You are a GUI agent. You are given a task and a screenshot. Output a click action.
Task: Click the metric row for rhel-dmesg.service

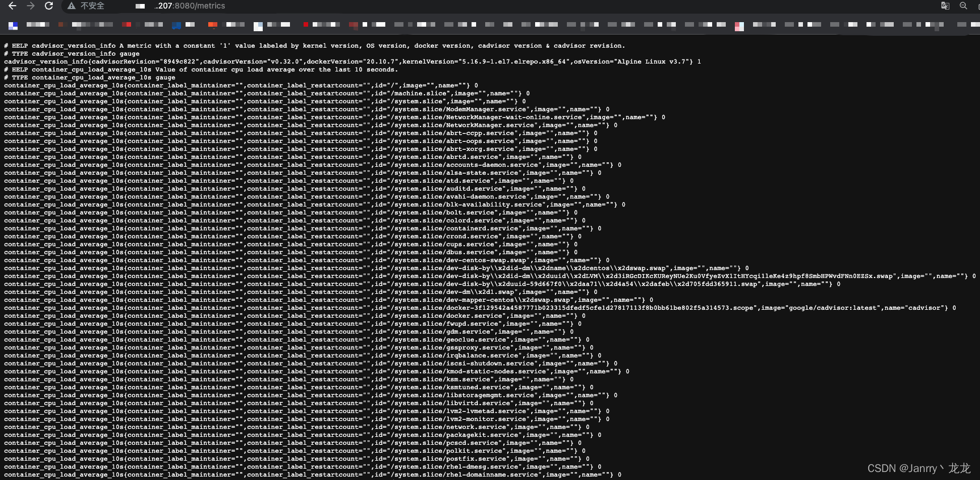coord(302,467)
